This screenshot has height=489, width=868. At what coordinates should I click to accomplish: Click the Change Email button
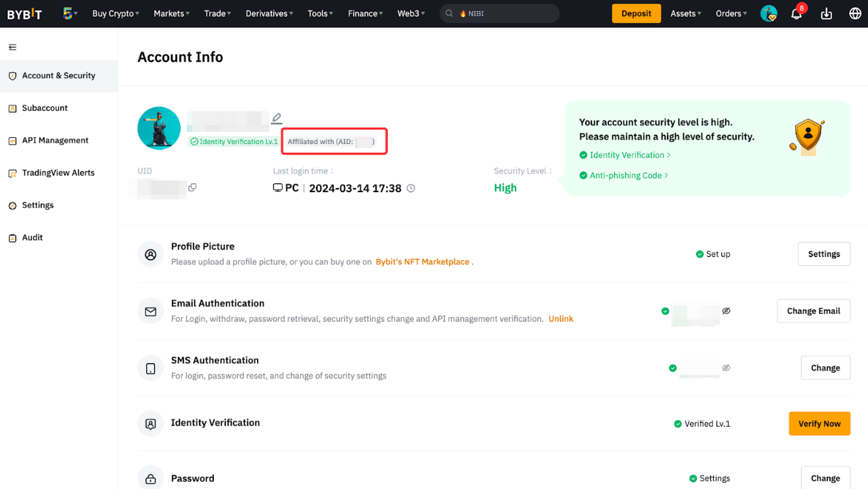813,311
